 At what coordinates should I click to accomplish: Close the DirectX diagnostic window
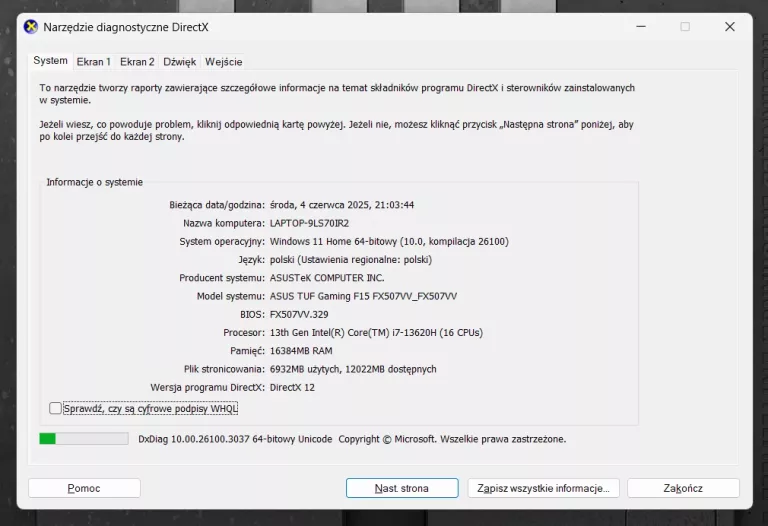click(x=730, y=26)
